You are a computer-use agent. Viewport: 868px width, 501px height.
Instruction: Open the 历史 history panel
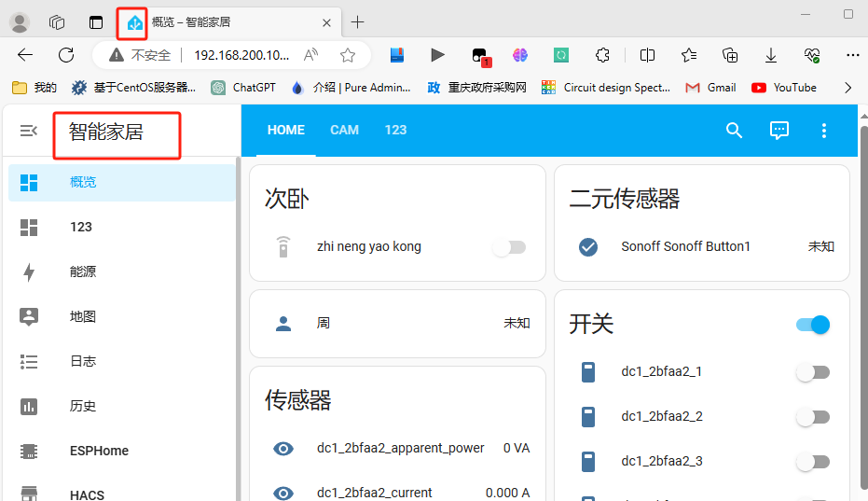83,407
